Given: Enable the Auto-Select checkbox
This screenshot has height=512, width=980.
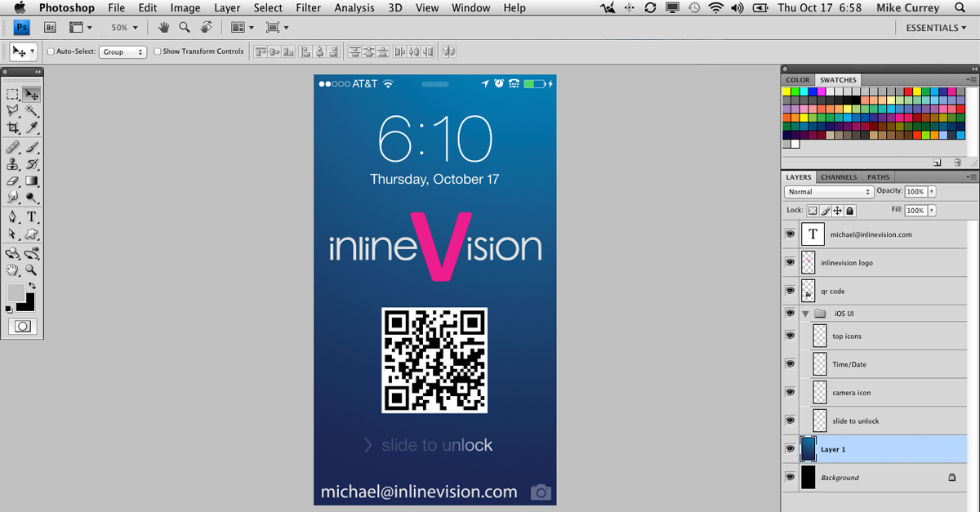Looking at the screenshot, I should click(51, 51).
